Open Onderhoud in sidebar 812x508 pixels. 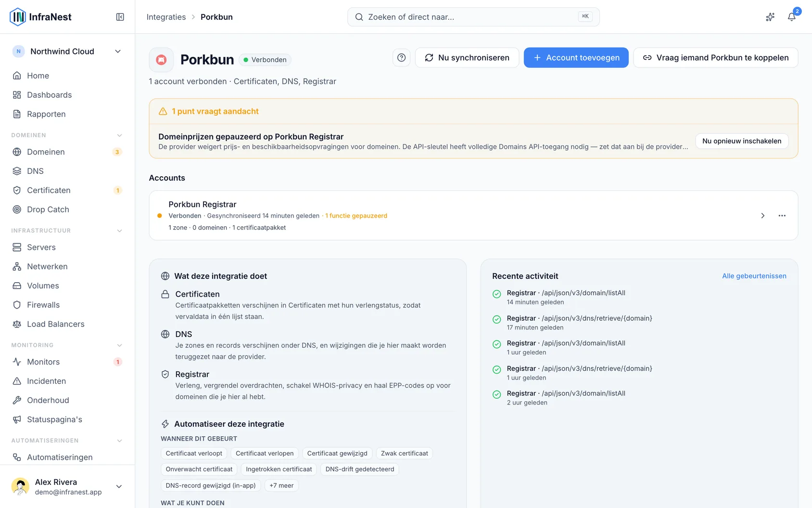tap(67, 400)
